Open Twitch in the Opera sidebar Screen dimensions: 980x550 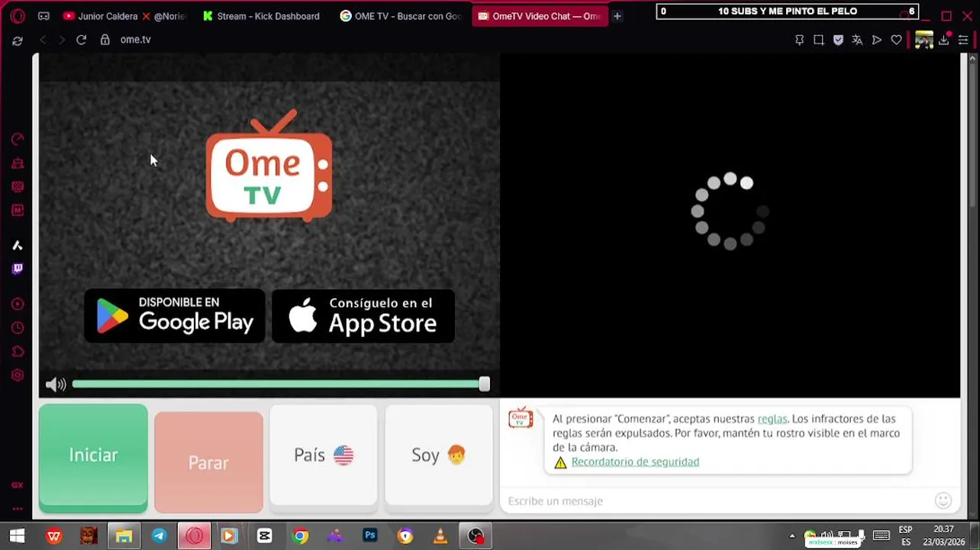18,269
